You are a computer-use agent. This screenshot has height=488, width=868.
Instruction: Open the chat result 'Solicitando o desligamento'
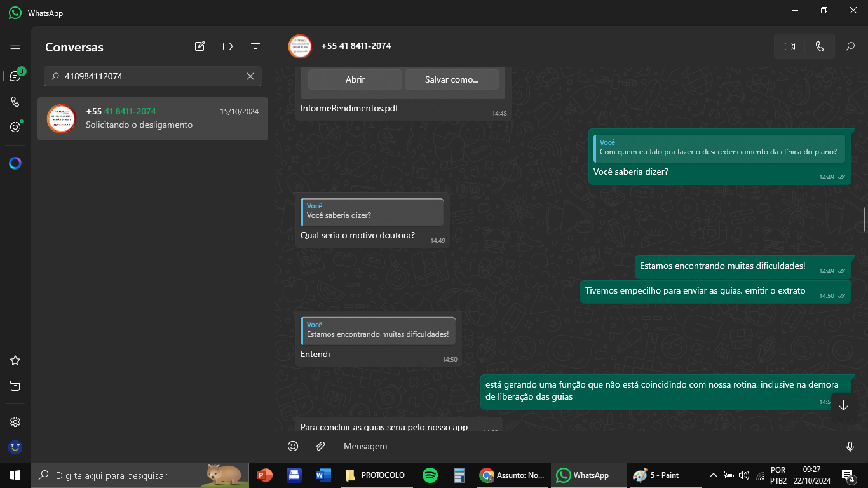(x=153, y=118)
